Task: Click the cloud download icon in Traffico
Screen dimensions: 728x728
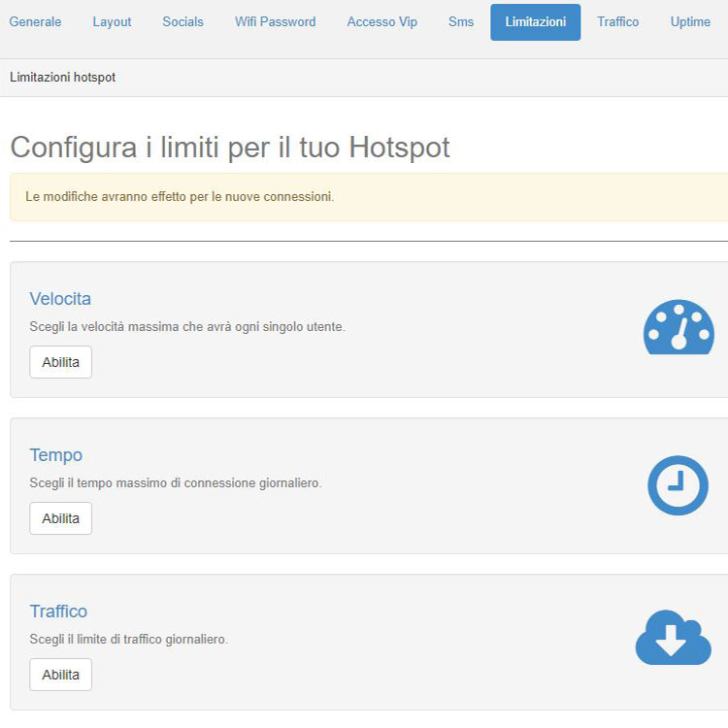Action: [x=674, y=637]
